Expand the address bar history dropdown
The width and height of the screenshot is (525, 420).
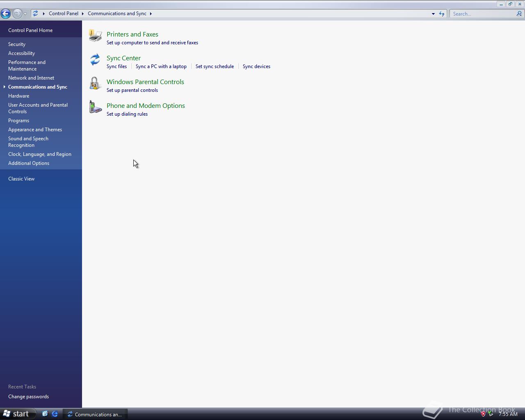(x=433, y=14)
